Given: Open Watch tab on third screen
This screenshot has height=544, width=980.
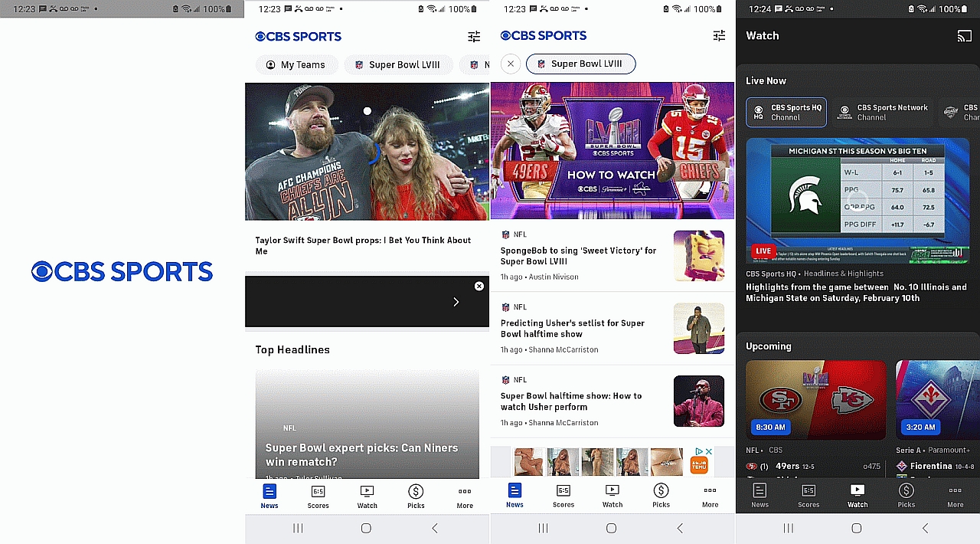Looking at the screenshot, I should pos(612,496).
